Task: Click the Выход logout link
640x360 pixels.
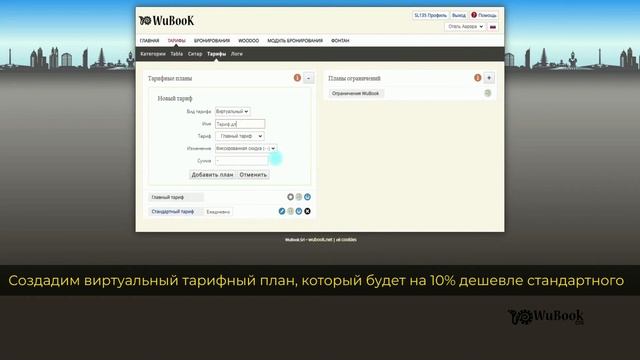Action: (x=459, y=16)
